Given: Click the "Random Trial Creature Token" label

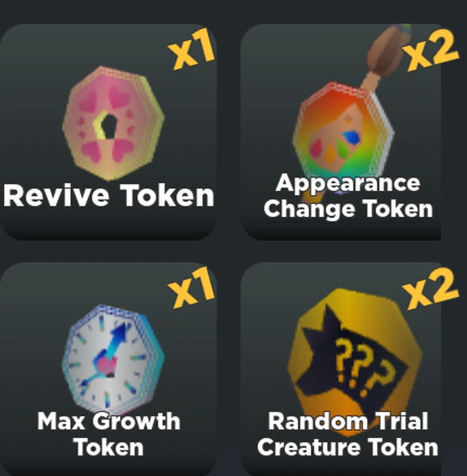Looking at the screenshot, I should point(348,433).
